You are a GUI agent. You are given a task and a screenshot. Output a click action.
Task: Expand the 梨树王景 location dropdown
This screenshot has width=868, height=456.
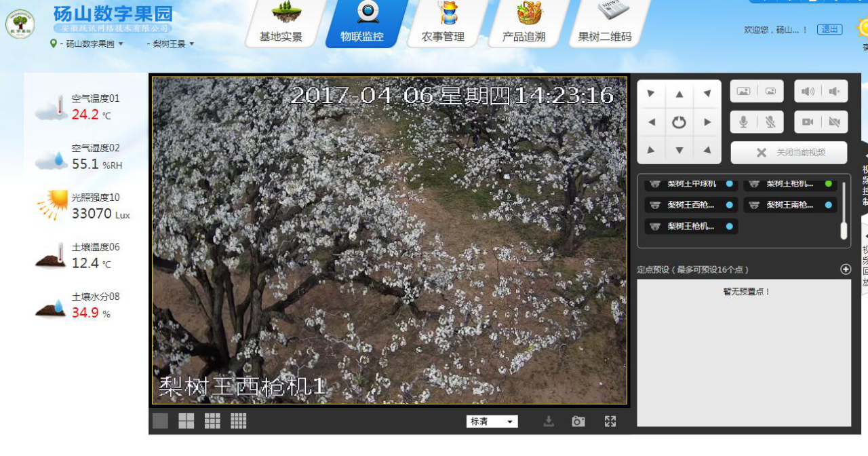(x=167, y=42)
